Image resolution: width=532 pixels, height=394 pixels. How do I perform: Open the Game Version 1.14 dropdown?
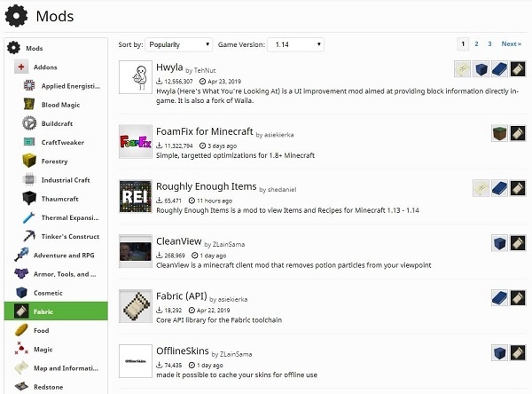point(295,44)
